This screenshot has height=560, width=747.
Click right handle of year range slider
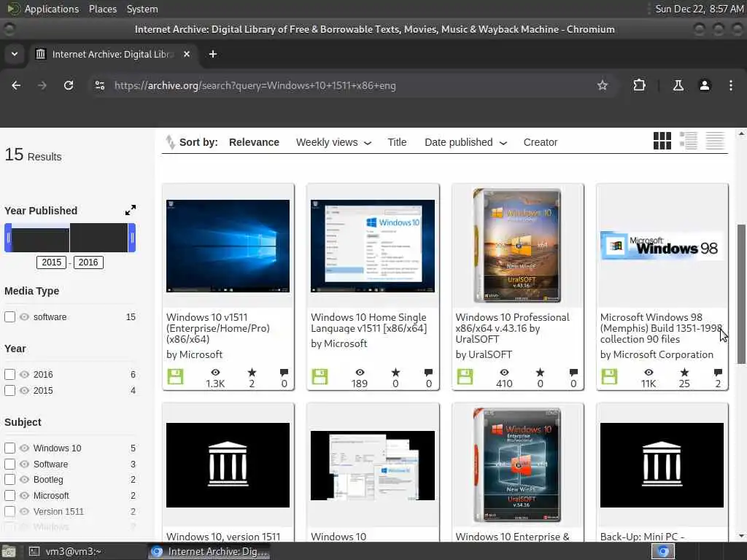pos(132,238)
